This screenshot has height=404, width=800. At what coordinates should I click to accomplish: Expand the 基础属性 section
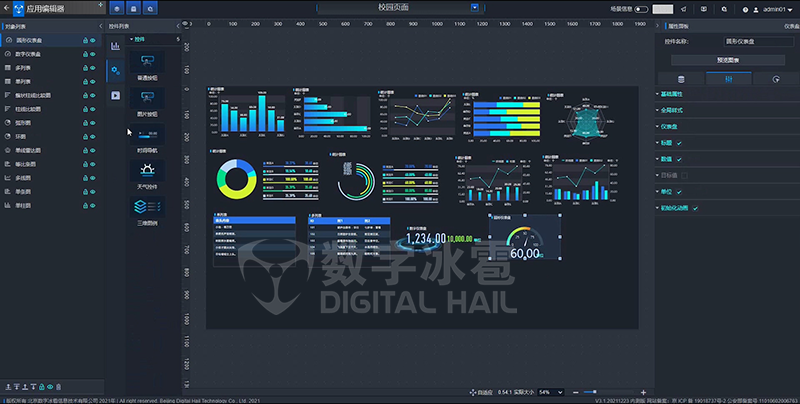[671, 94]
